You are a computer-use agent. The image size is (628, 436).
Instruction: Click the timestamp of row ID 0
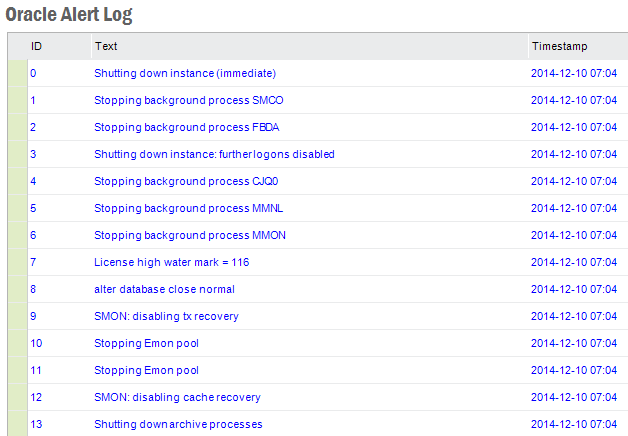click(x=573, y=73)
